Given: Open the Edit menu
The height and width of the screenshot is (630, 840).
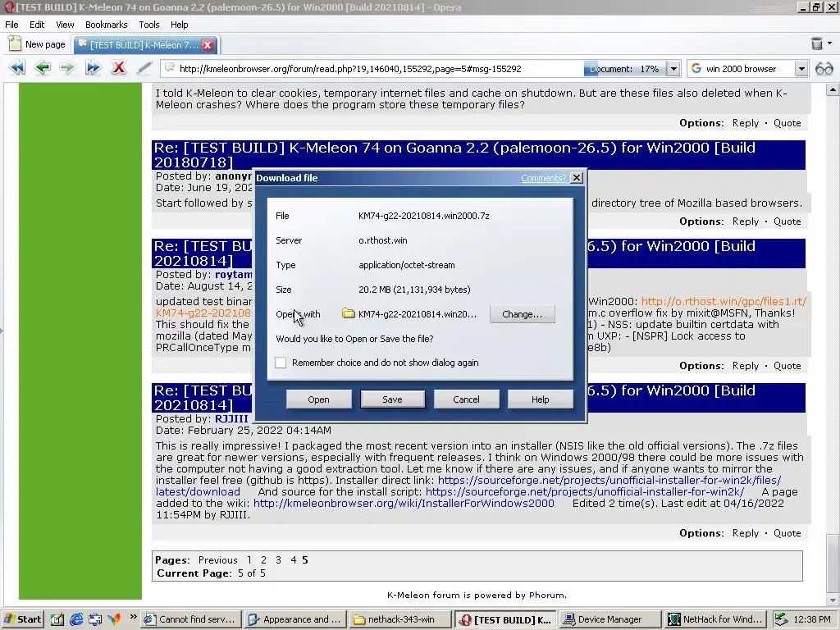Looking at the screenshot, I should coord(37,25).
